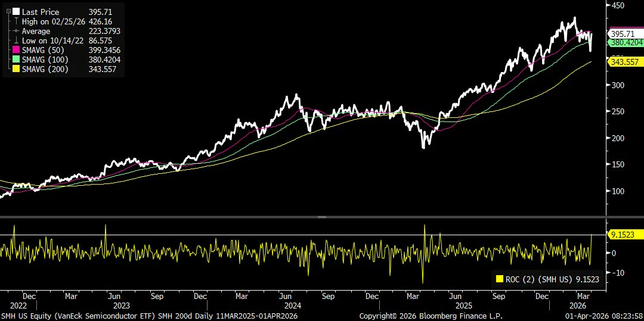644x321 pixels.
Task: Click the 250 price axis label
Action: (618, 111)
